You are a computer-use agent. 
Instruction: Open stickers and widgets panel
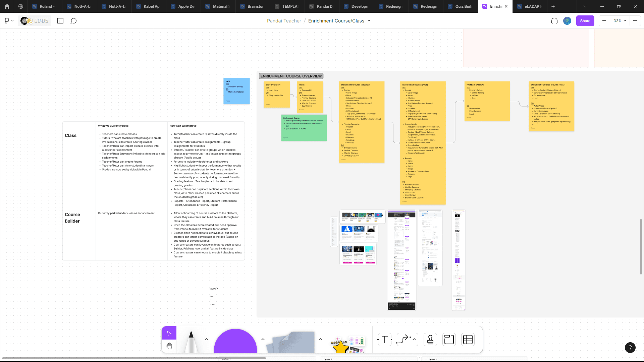coord(348,345)
